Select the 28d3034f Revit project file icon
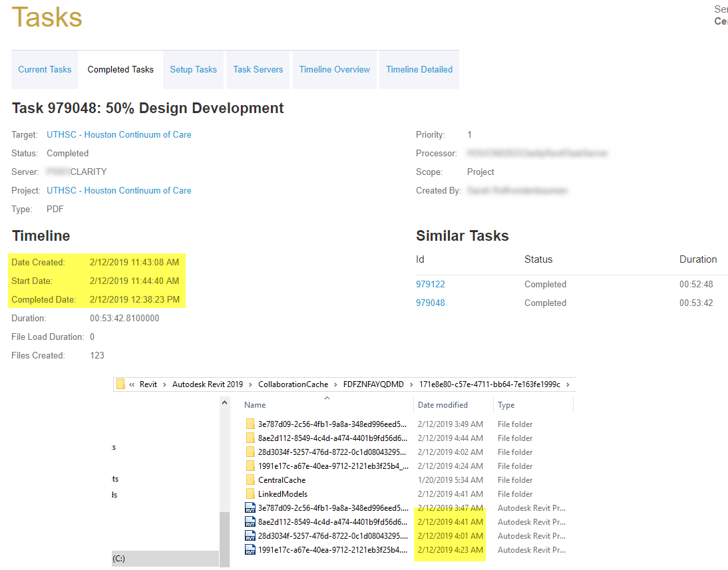Viewport: 728px width, 570px height. 250,536
